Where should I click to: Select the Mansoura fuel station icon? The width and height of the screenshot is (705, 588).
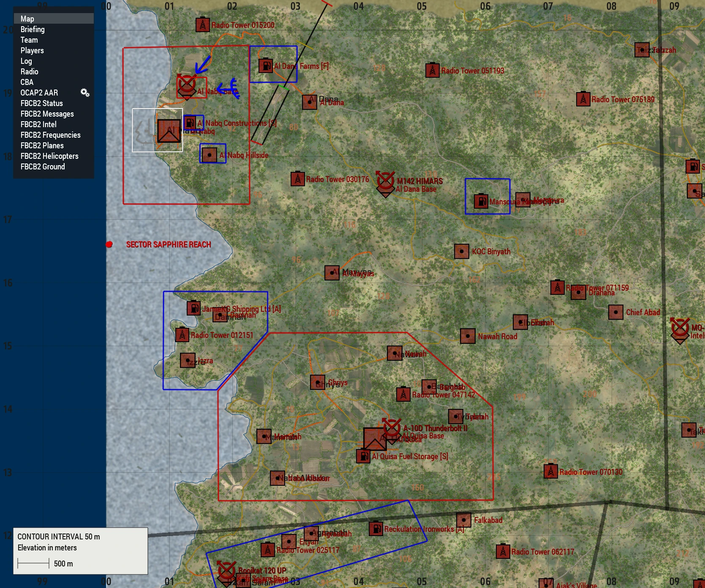(481, 201)
